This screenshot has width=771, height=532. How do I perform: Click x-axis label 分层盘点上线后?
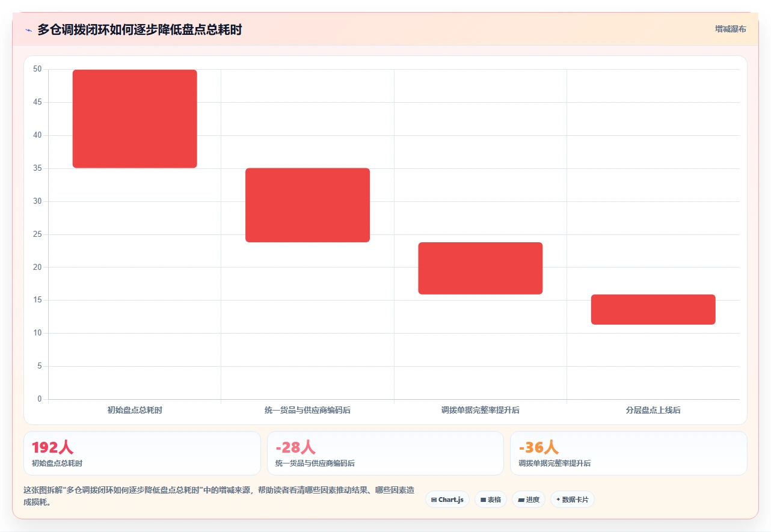[653, 411]
